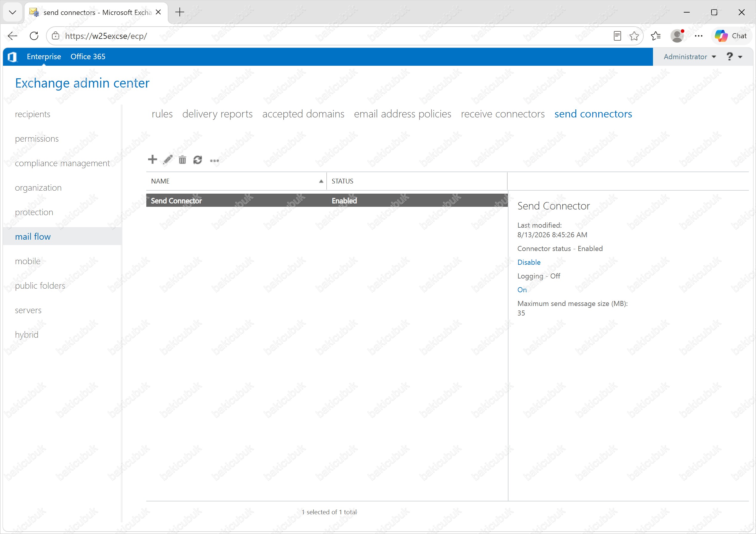Open public folders section
This screenshot has width=756, height=534.
point(40,286)
